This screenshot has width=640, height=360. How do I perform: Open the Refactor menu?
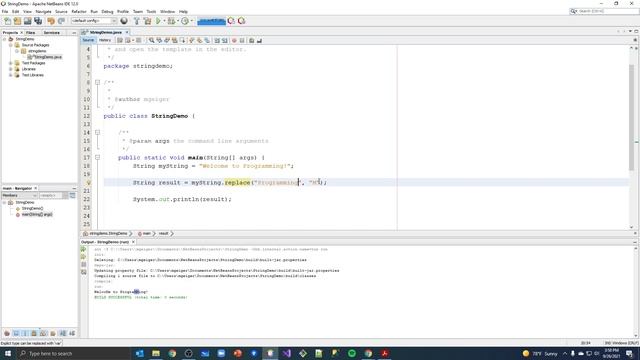point(79,11)
